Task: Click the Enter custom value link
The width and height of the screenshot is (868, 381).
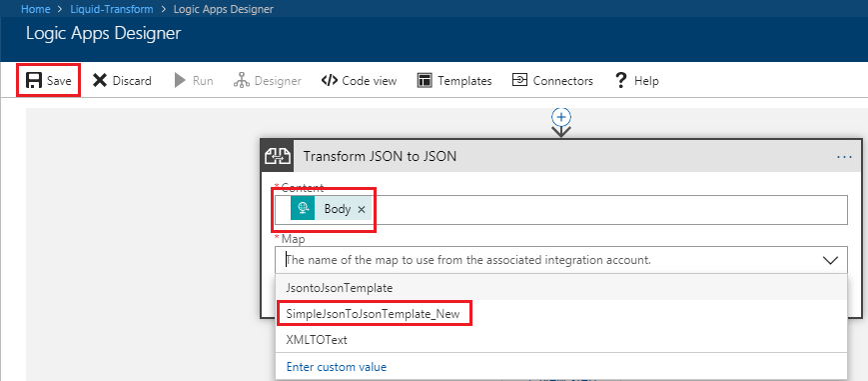Action: [336, 367]
